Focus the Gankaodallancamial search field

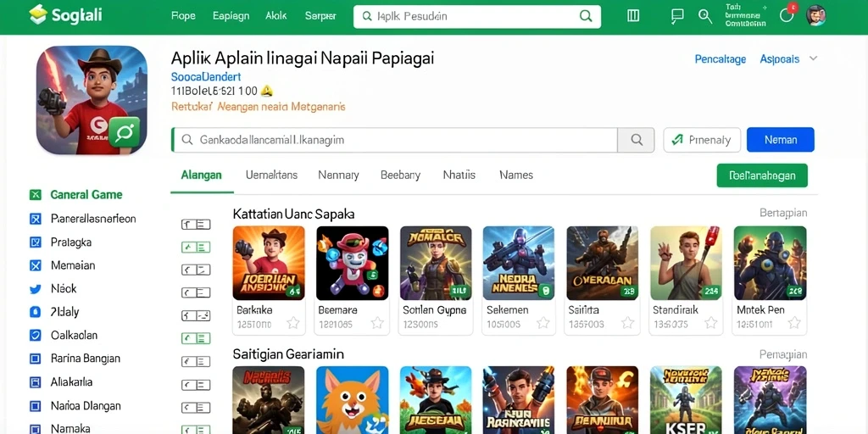395,140
